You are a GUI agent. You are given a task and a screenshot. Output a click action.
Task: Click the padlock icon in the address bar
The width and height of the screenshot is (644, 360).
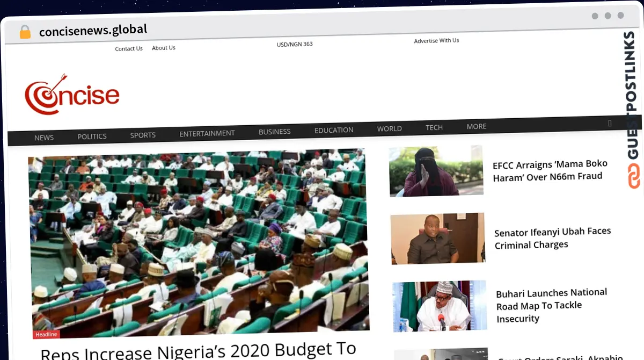pyautogui.click(x=25, y=32)
